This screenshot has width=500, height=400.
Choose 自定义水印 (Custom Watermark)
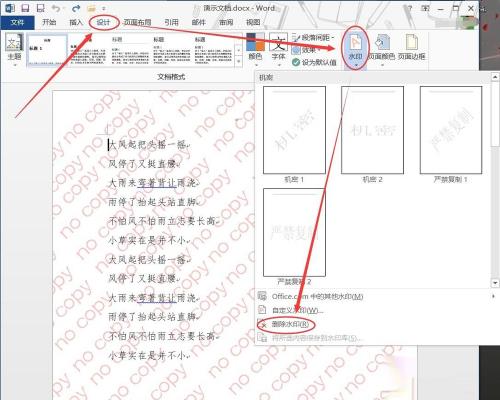(297, 310)
